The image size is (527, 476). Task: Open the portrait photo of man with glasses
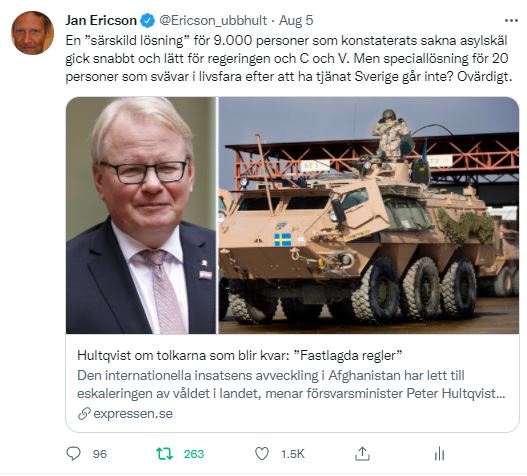[x=141, y=215]
